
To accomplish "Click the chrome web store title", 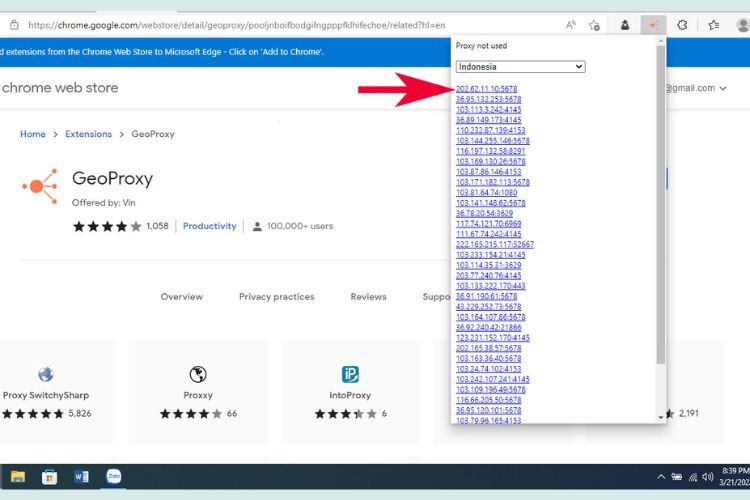I will pyautogui.click(x=59, y=88).
